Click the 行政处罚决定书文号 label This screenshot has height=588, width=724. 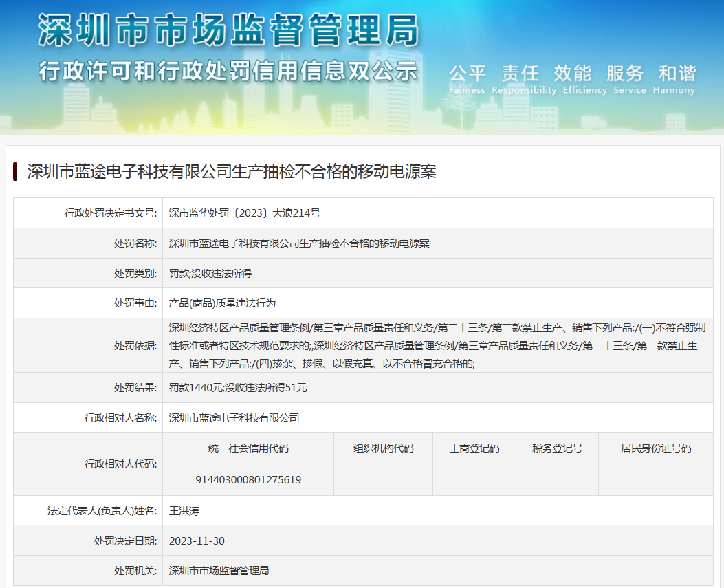(x=111, y=213)
